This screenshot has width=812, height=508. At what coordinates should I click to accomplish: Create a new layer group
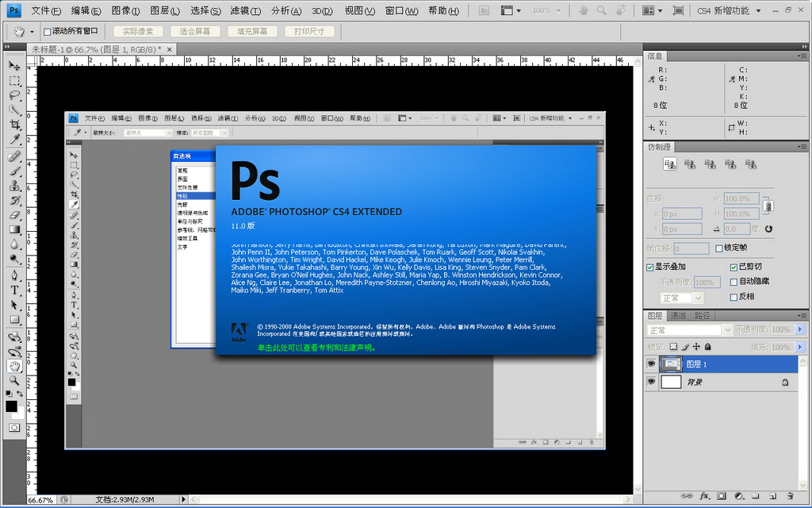coord(756,496)
